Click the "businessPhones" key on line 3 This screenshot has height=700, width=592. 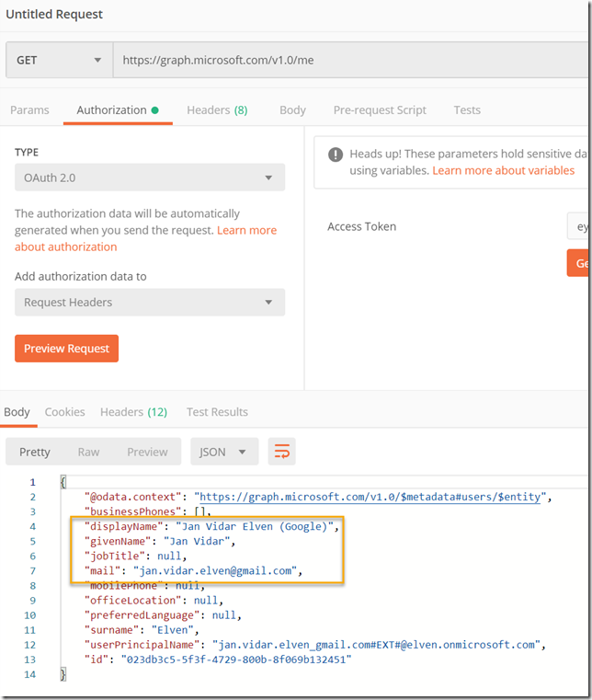point(133,511)
